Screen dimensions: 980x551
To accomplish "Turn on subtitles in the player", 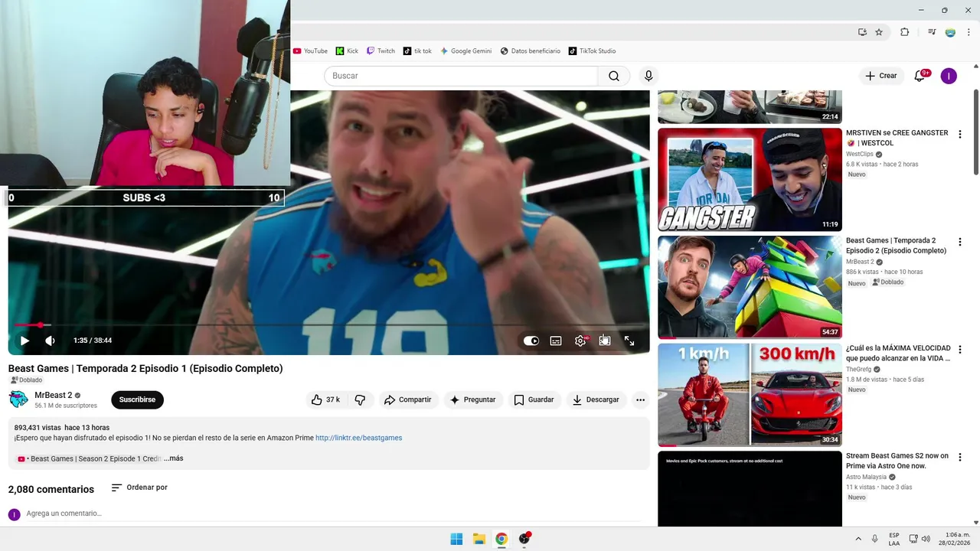I will [556, 341].
